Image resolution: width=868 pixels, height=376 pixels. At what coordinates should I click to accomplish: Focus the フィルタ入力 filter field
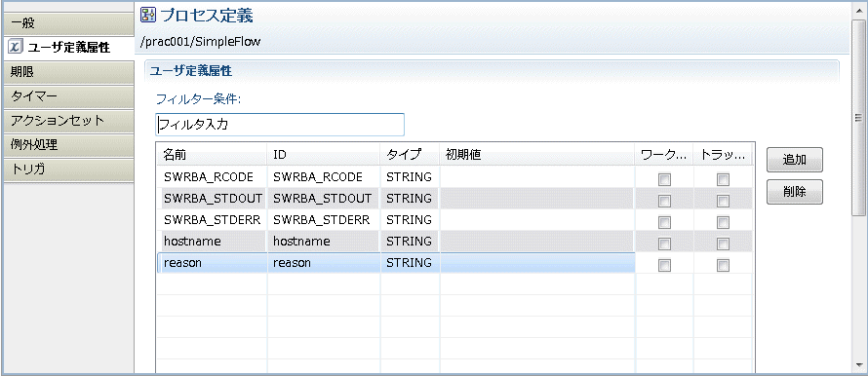(280, 125)
